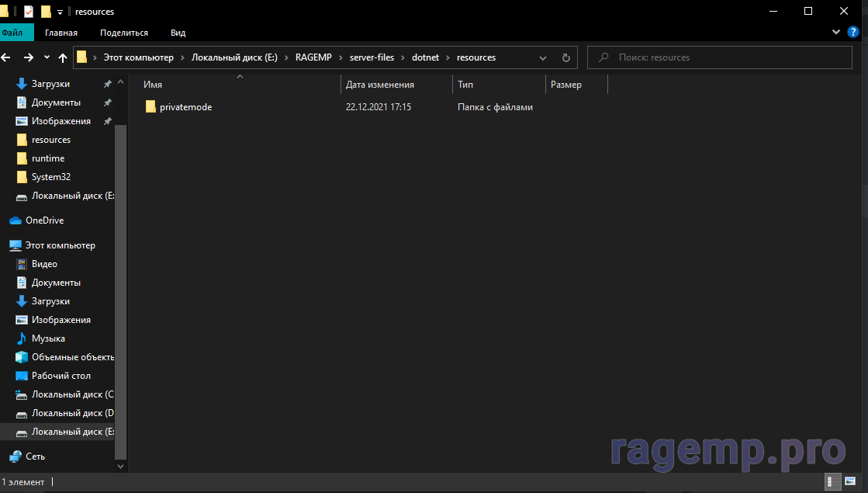868x493 pixels.
Task: Open recent locations dropdown arrow
Action: (x=47, y=57)
